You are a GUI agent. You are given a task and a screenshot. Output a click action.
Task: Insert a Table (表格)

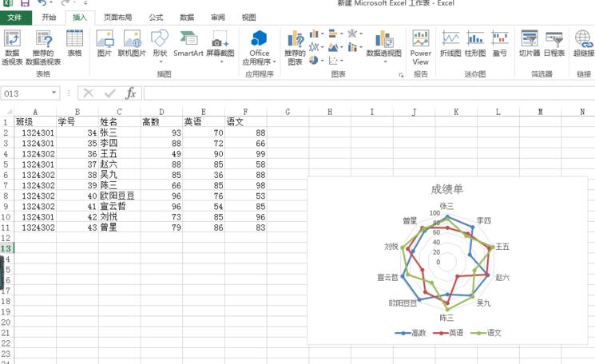point(74,43)
